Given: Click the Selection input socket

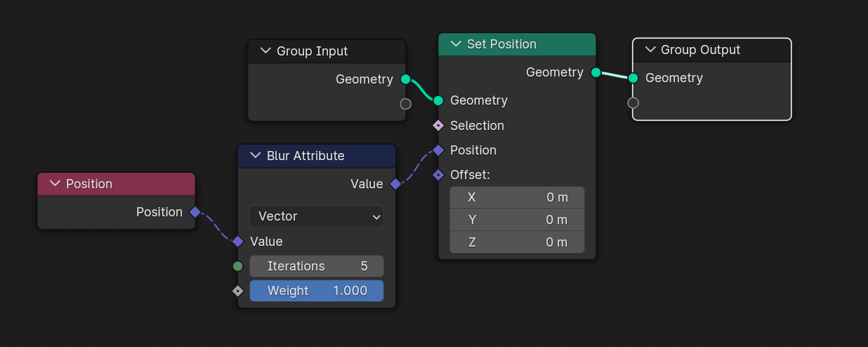Looking at the screenshot, I should (x=438, y=126).
